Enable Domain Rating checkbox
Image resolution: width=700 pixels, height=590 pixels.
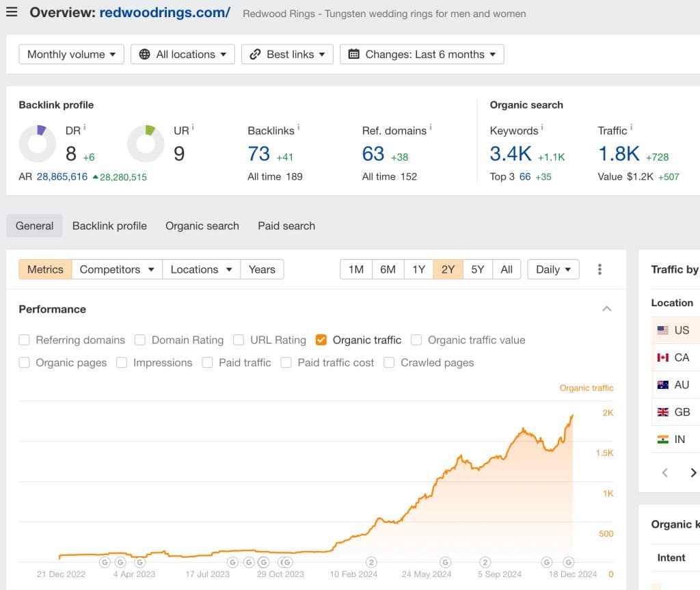[140, 340]
